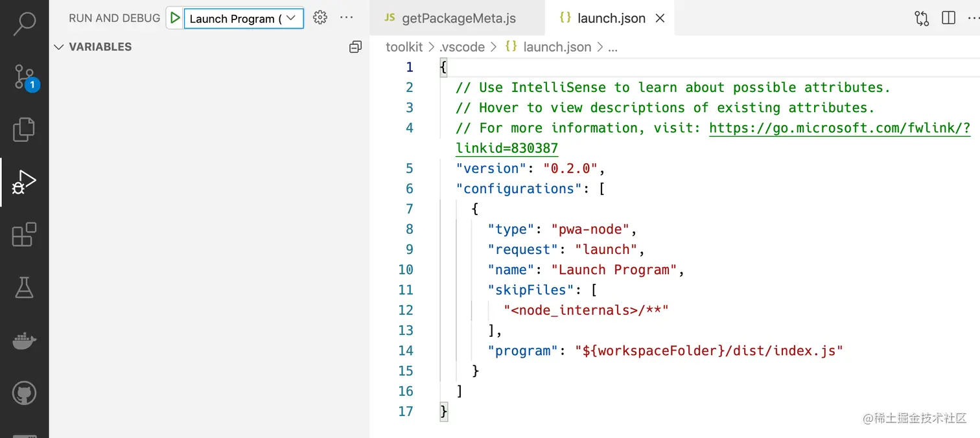Follow the go.microsoft.com fwlink hyperlink
Image resolution: width=980 pixels, height=438 pixels.
coord(840,128)
